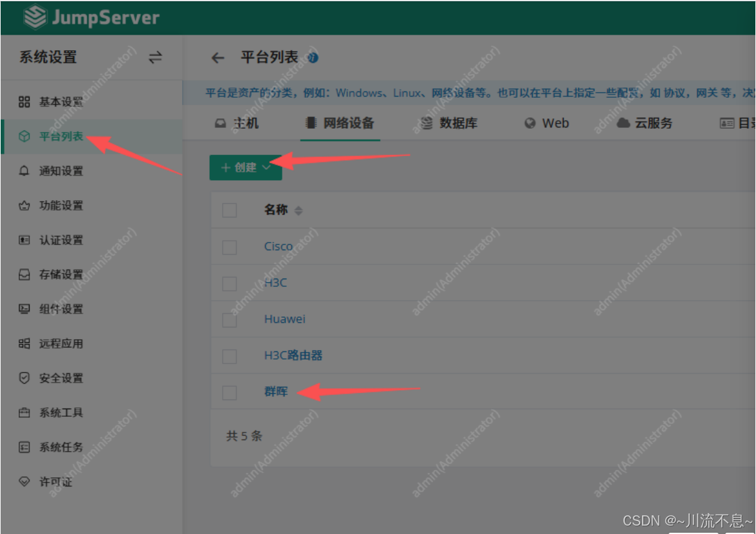The image size is (756, 534).
Task: Click the 存储设置 inbox icon
Action: 24,274
